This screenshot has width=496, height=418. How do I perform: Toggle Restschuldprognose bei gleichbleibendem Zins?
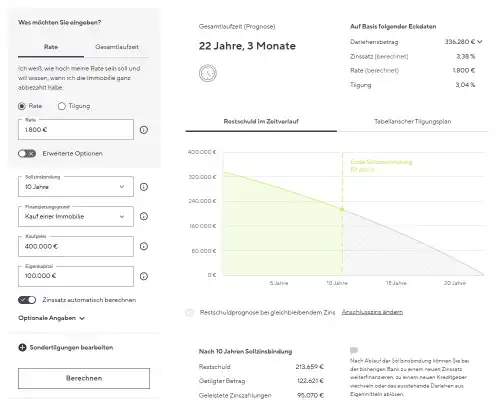click(x=189, y=313)
